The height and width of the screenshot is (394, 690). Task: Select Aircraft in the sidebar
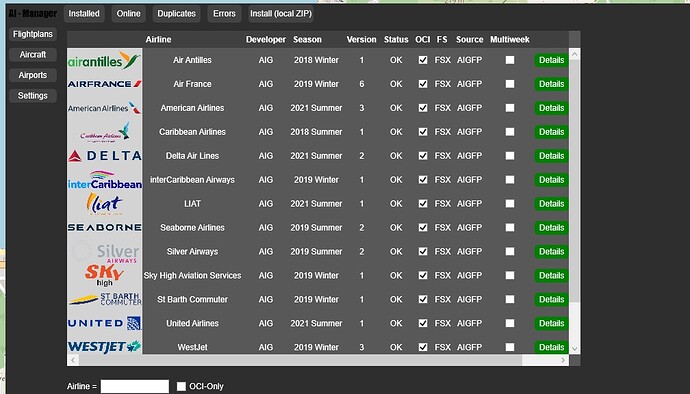pyautogui.click(x=33, y=55)
